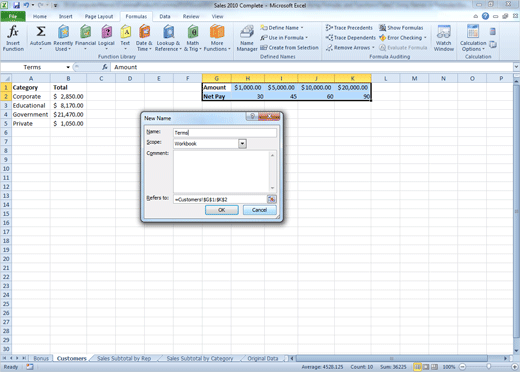Open the Scope dropdown
Screen dimensions: 520x372
click(x=242, y=144)
